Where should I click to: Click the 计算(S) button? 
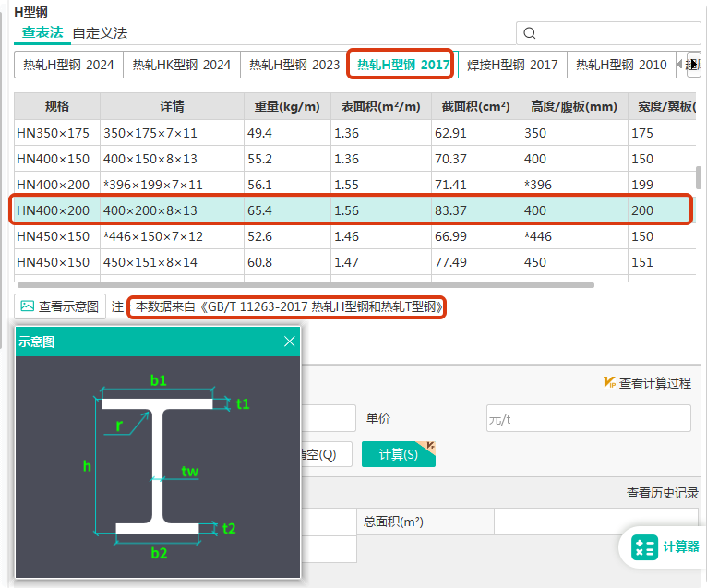tap(399, 454)
